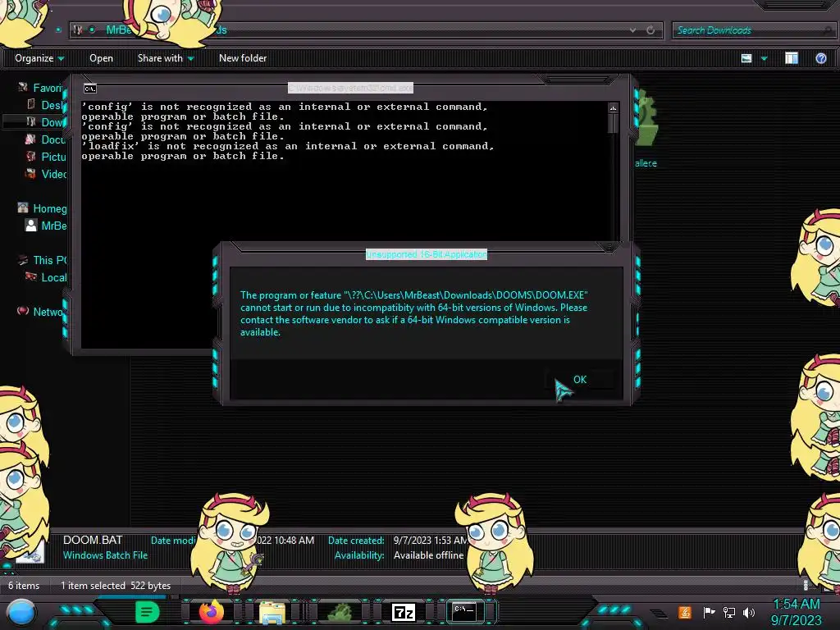Select Network in the navigation pane
The height and width of the screenshot is (630, 840).
point(41,311)
